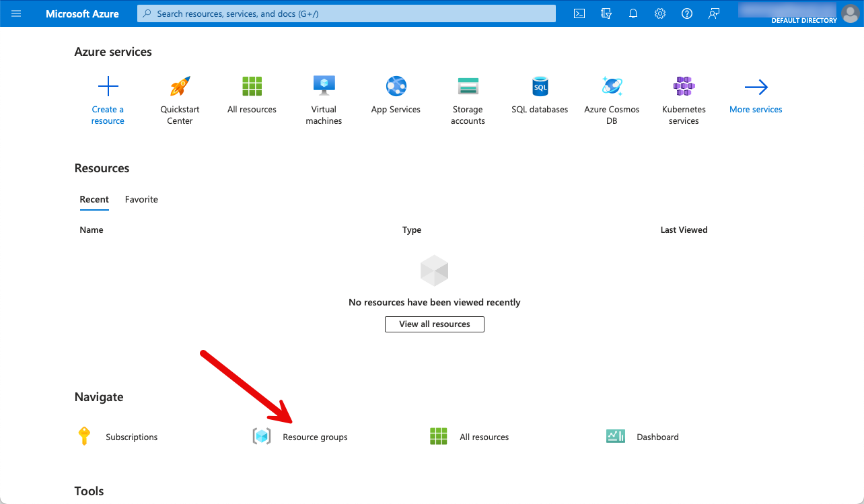864x504 pixels.
Task: Click the View all resources button
Action: (x=434, y=324)
